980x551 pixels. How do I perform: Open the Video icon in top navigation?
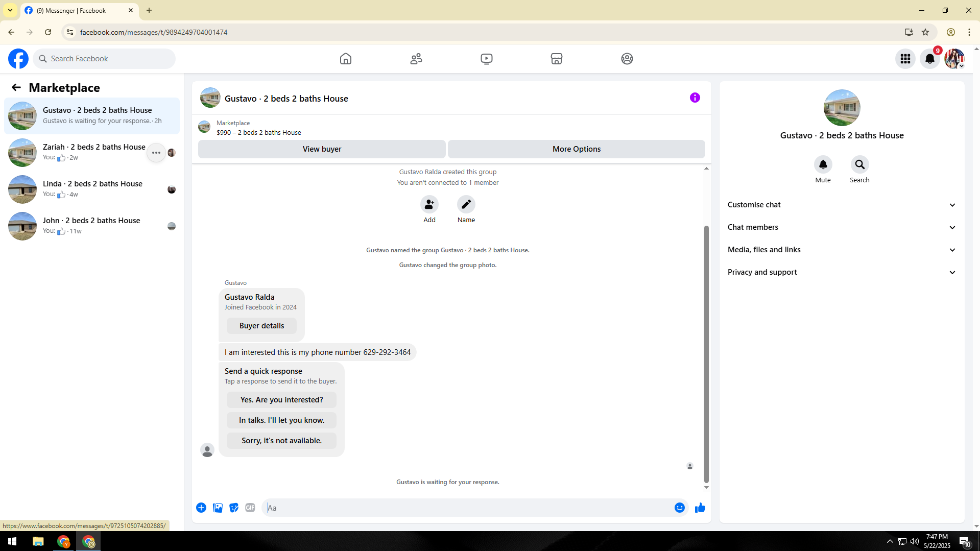487,59
